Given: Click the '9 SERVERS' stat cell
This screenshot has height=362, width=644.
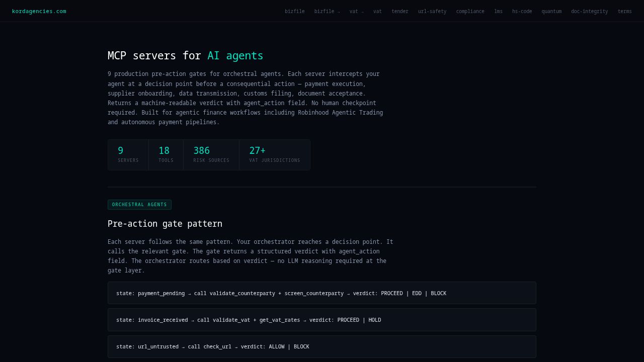Looking at the screenshot, I should tap(128, 155).
